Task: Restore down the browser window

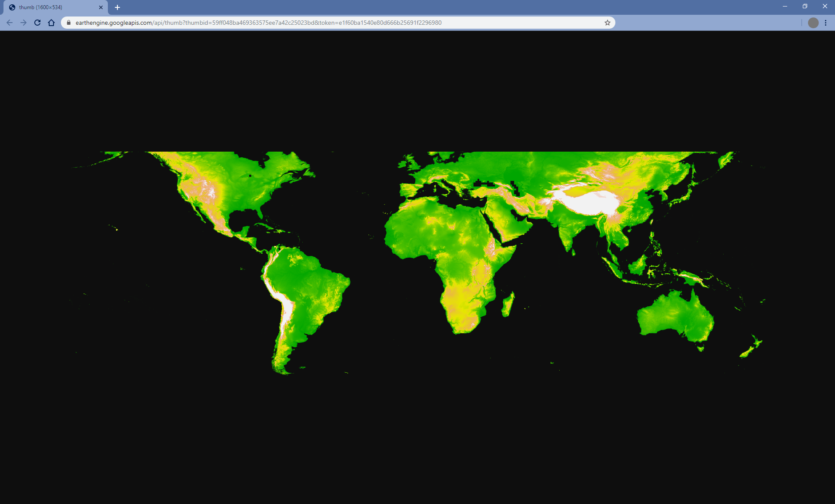Action: point(805,7)
